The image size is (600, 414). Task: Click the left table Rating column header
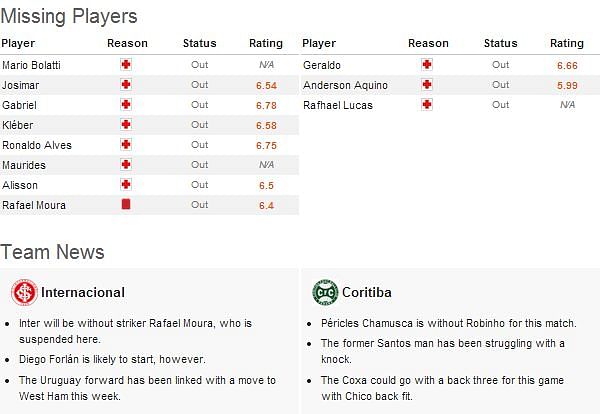(x=266, y=43)
